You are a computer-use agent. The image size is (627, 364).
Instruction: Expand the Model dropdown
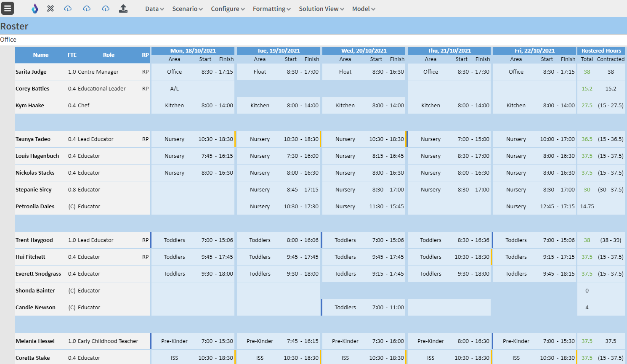coord(363,8)
